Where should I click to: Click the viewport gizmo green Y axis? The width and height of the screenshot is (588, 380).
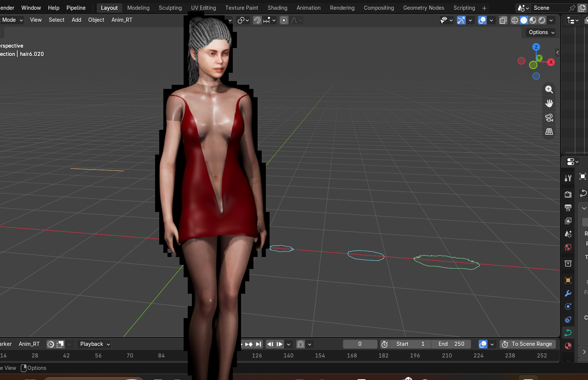tap(539, 58)
